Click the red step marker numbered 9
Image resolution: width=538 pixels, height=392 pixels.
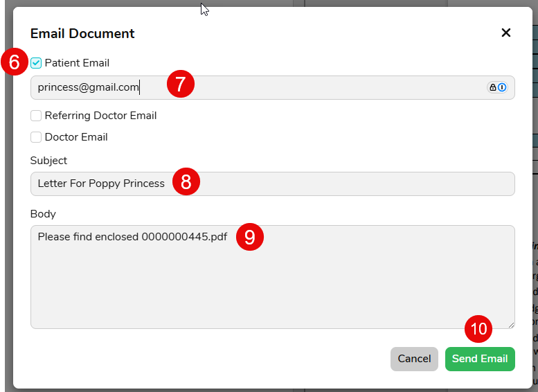(x=250, y=237)
